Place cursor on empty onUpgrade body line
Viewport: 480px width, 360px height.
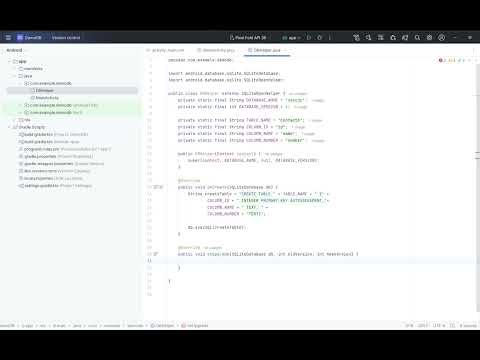click(x=320, y=261)
